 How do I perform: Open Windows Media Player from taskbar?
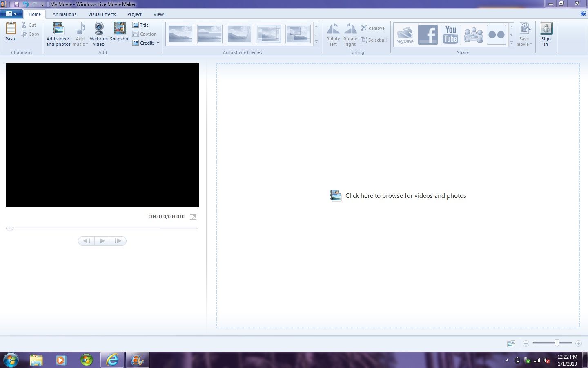click(61, 360)
